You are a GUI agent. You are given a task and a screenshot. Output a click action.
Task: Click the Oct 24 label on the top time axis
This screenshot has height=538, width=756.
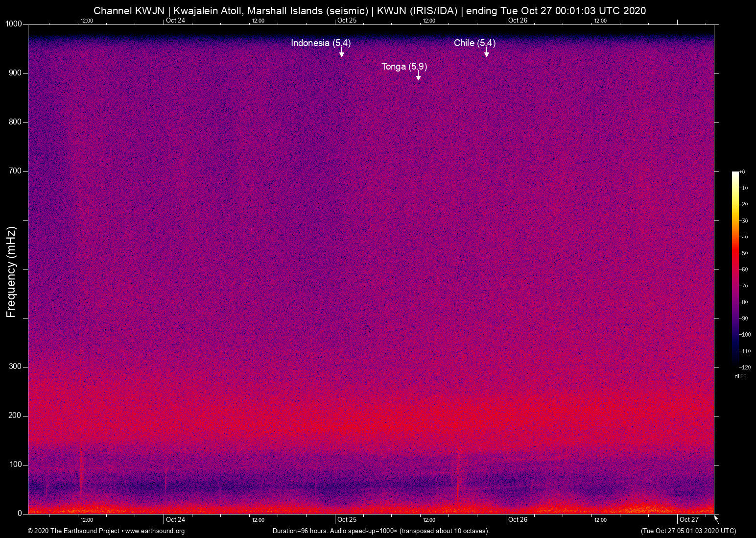[x=175, y=20]
